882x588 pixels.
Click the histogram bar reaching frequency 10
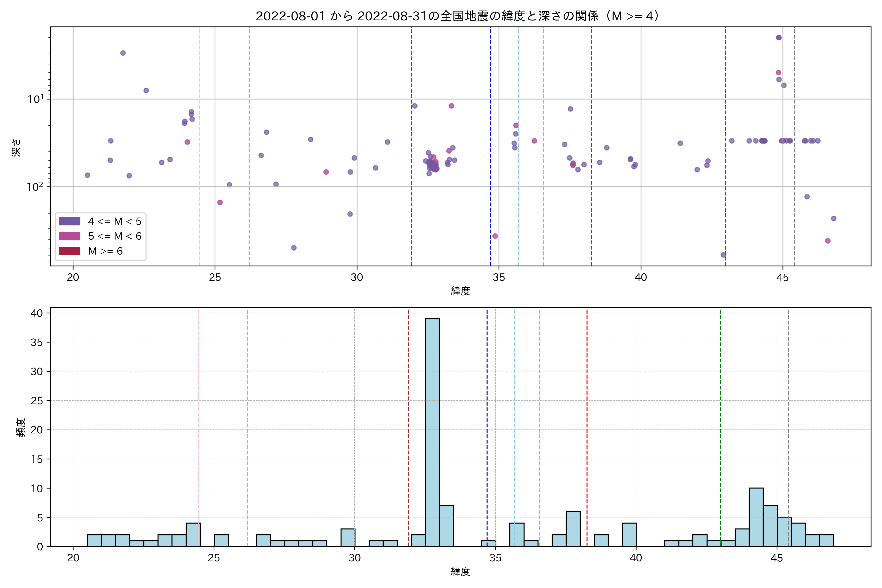pyautogui.click(x=756, y=517)
